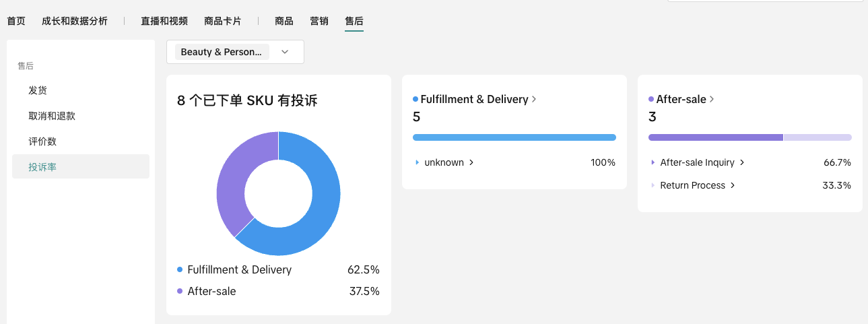Open 成长和数据分析 tab

[74, 21]
